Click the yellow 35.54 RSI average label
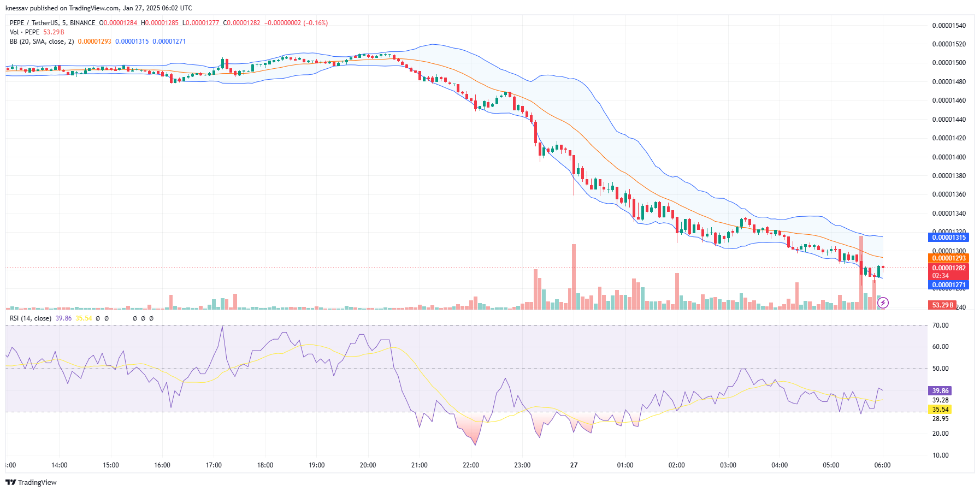 click(x=940, y=410)
